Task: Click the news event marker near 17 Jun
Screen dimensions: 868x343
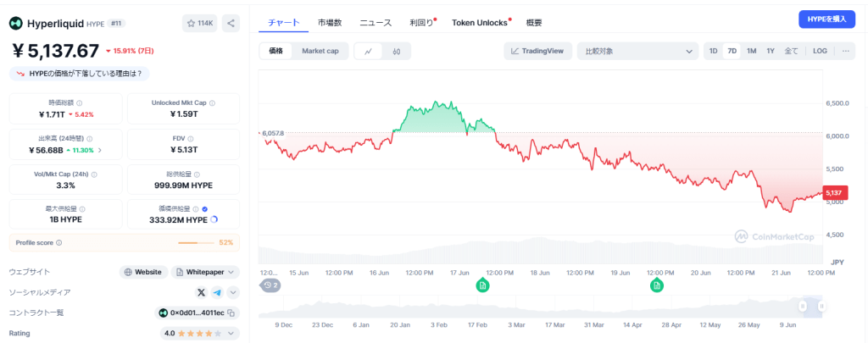Action: tap(481, 285)
